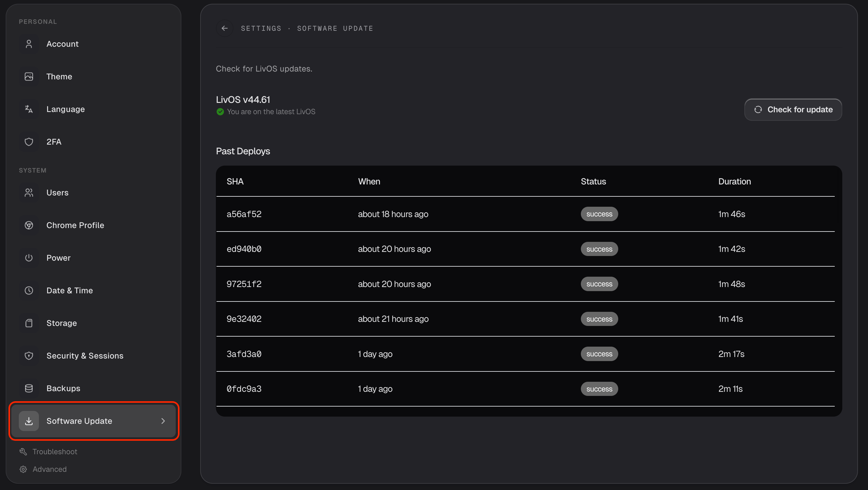This screenshot has width=868, height=490.
Task: Click the Duration column header
Action: tap(735, 182)
